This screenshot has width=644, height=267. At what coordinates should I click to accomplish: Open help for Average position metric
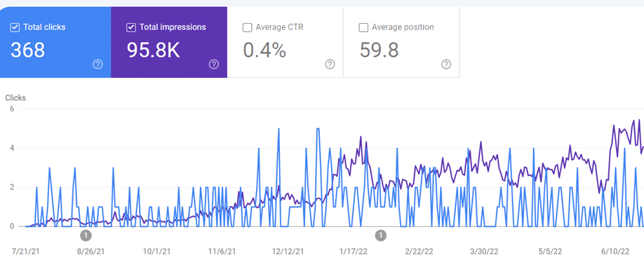[x=446, y=64]
